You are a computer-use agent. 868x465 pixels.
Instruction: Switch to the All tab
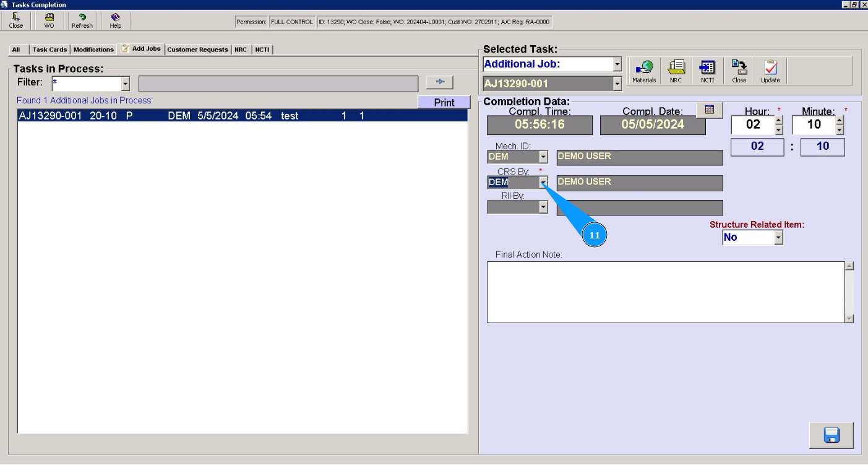[x=16, y=50]
